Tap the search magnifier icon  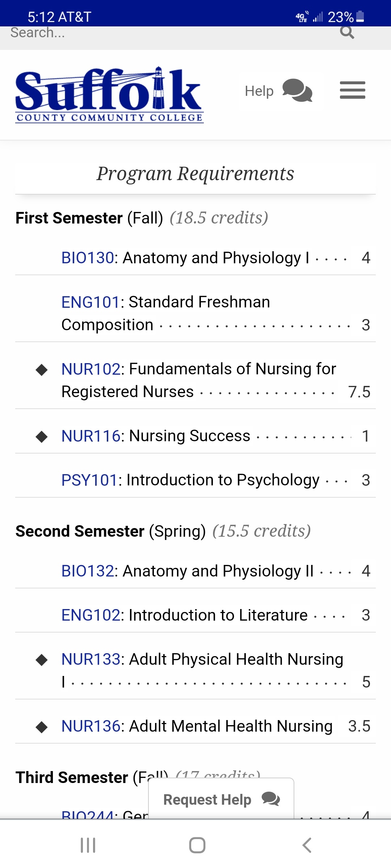click(x=347, y=32)
